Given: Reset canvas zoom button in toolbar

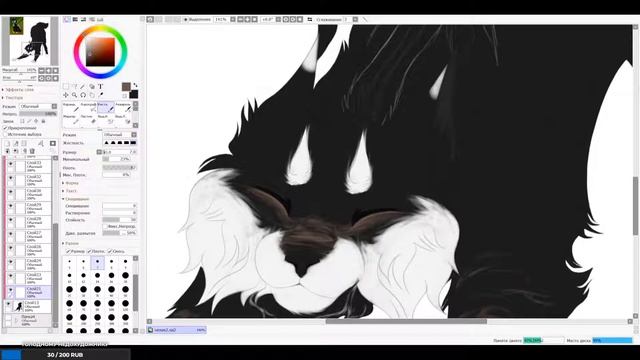Looking at the screenshot, I should (254, 19).
